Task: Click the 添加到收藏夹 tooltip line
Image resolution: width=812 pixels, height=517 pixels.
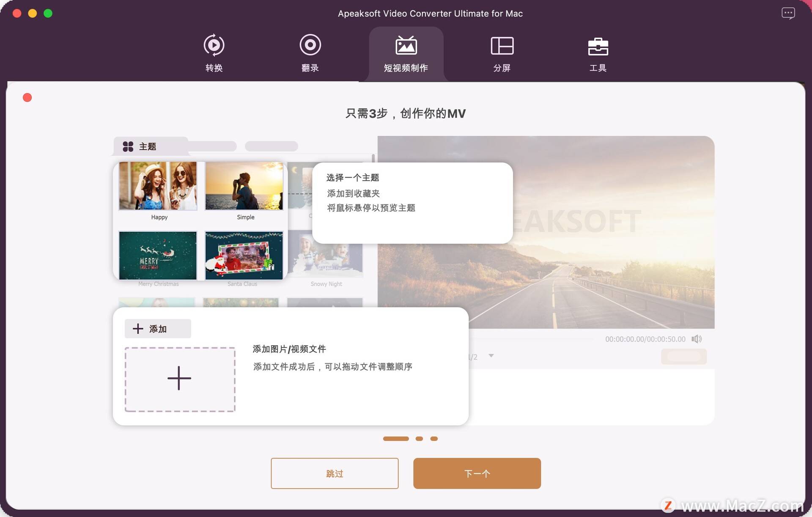Action: click(354, 193)
